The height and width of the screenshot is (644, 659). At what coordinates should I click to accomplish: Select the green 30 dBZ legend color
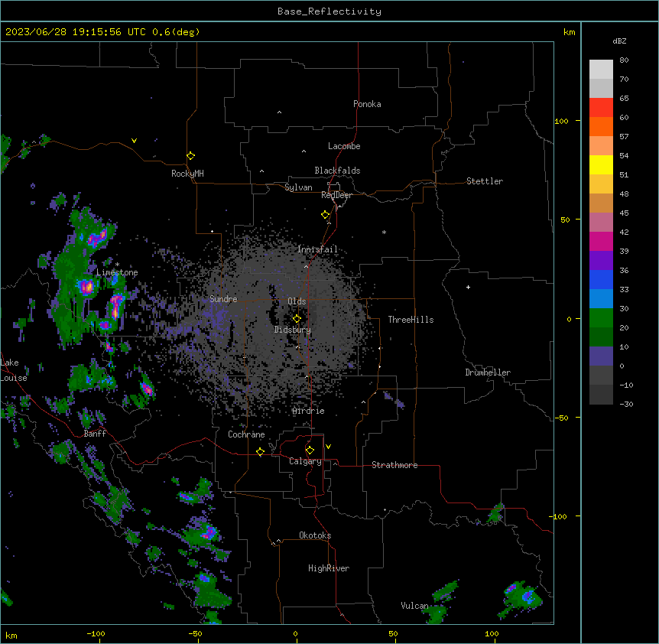click(601, 318)
